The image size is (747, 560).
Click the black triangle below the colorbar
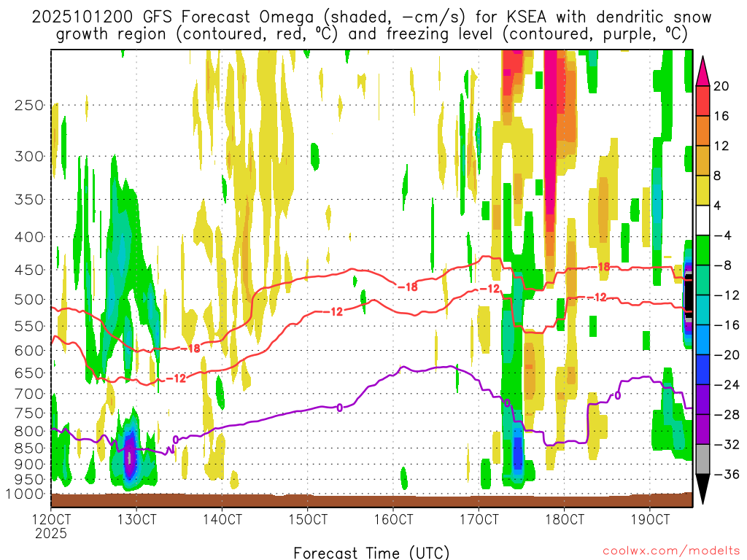tap(704, 489)
